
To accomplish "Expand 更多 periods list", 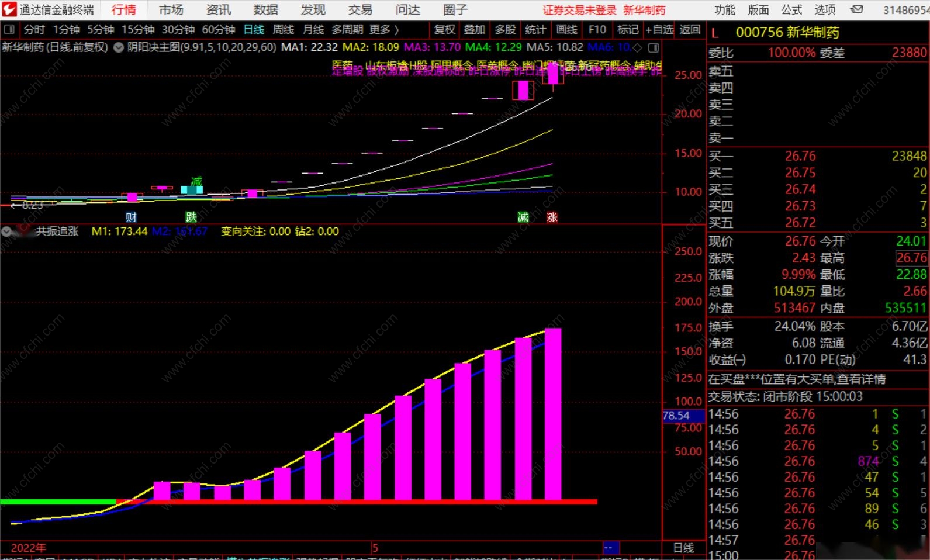I will (x=384, y=30).
